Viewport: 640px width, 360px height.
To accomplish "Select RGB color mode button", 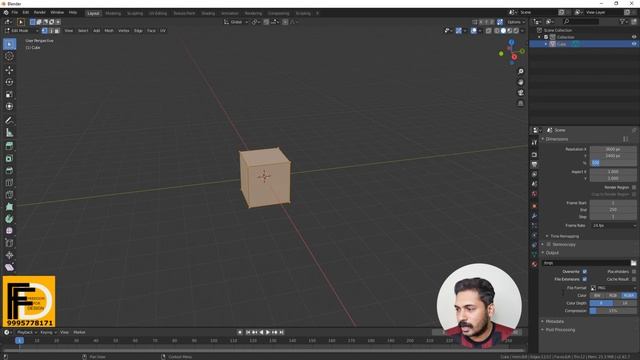I will (x=613, y=295).
